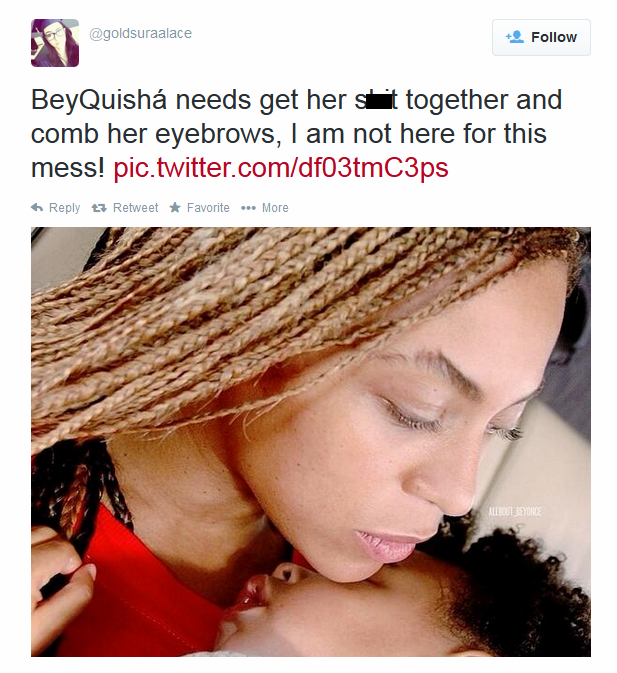Click the ALLBOUT_BEYONCE watermark in the photo
Viewport: 617px width, 673px height.
point(514,511)
